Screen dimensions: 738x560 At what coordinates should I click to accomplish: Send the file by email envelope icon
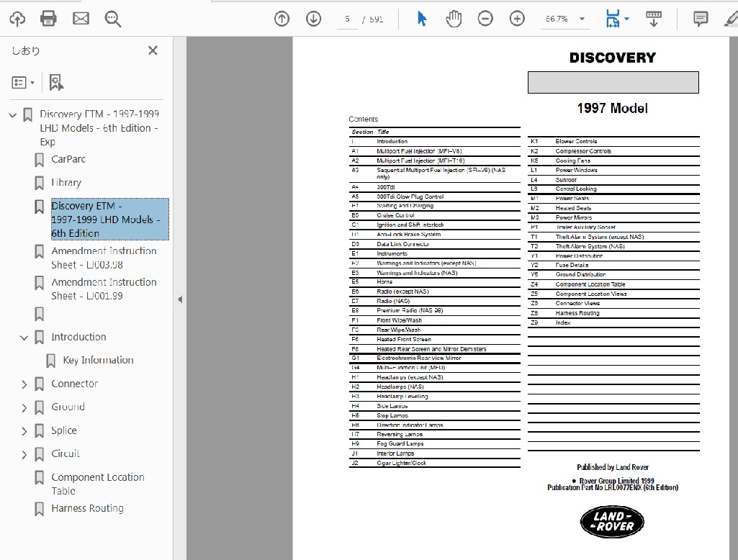[x=81, y=19]
